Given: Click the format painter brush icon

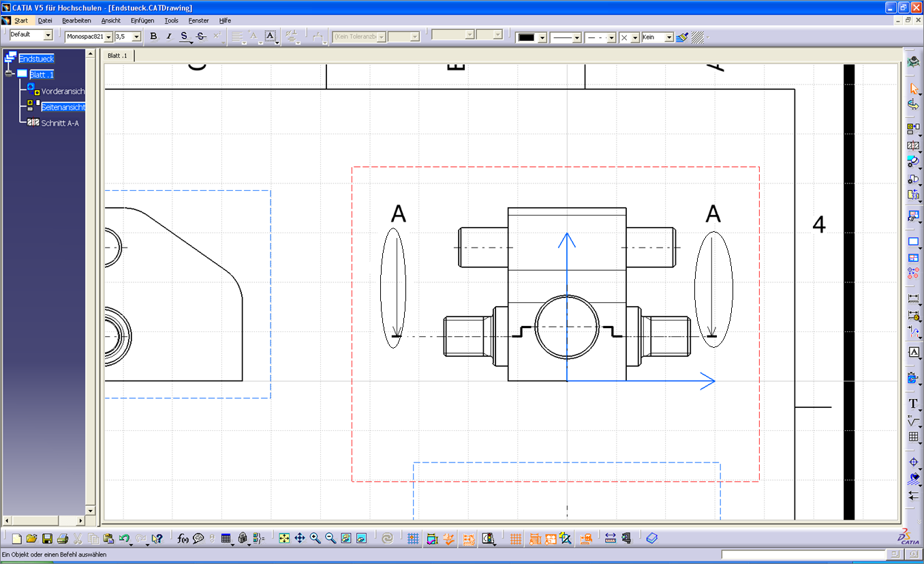Looking at the screenshot, I should tap(682, 37).
